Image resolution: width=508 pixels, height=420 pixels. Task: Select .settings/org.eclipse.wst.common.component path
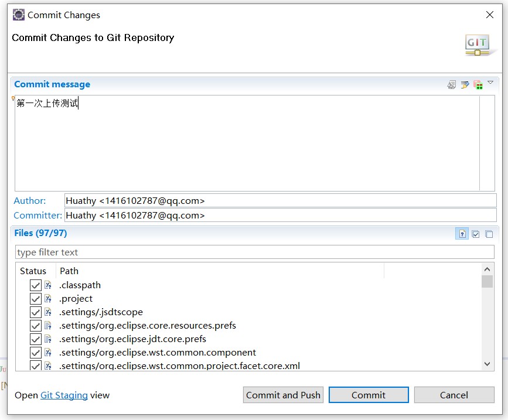(158, 352)
